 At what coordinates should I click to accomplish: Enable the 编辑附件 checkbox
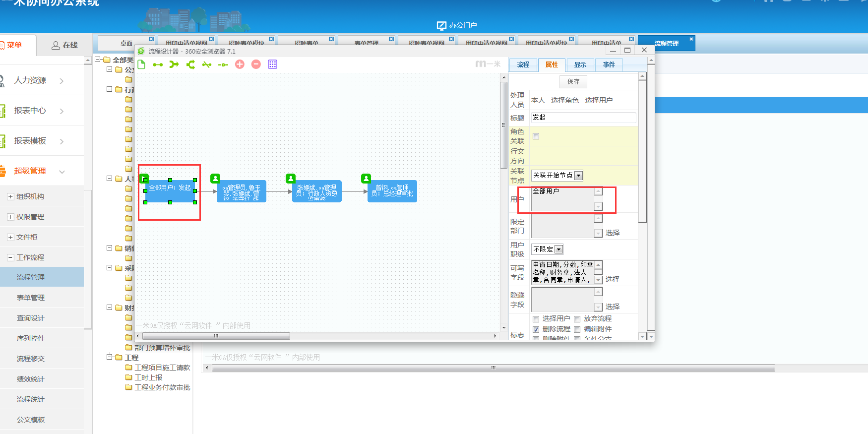(x=577, y=329)
